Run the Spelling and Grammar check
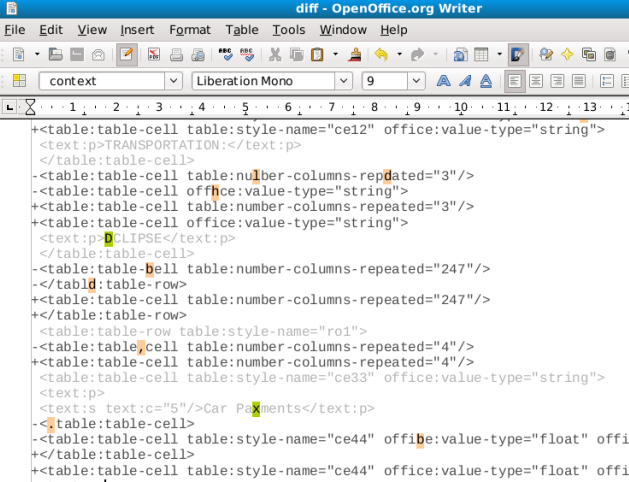Viewport: 629px width, 482px height. (x=225, y=54)
